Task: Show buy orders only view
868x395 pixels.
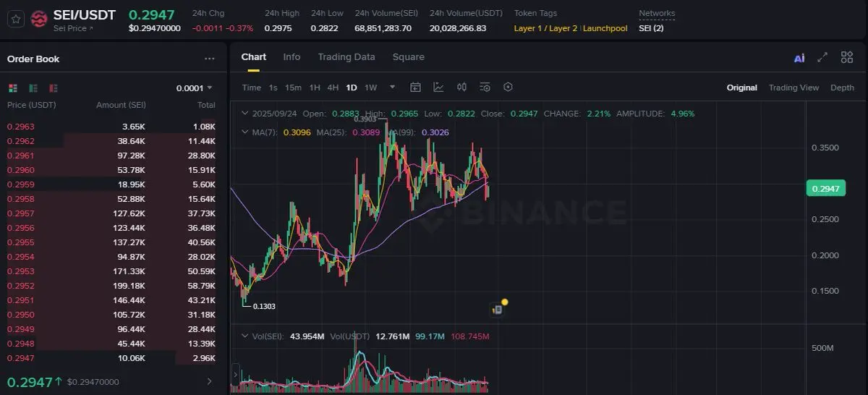Action: 33,88
